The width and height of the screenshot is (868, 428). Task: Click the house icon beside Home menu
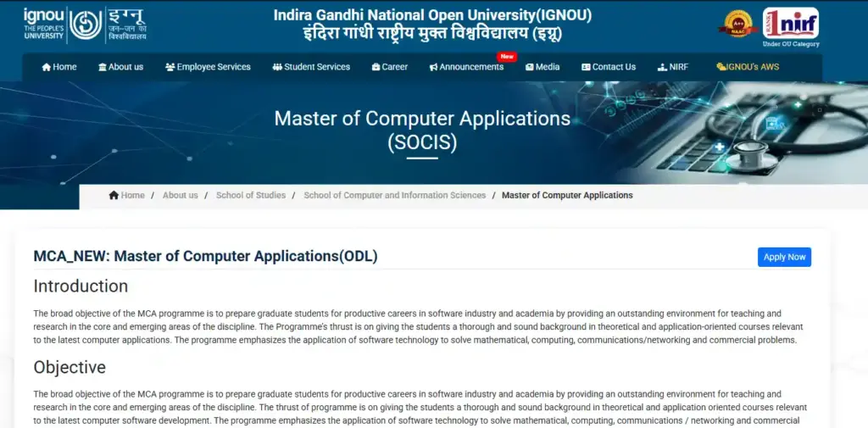(x=47, y=67)
